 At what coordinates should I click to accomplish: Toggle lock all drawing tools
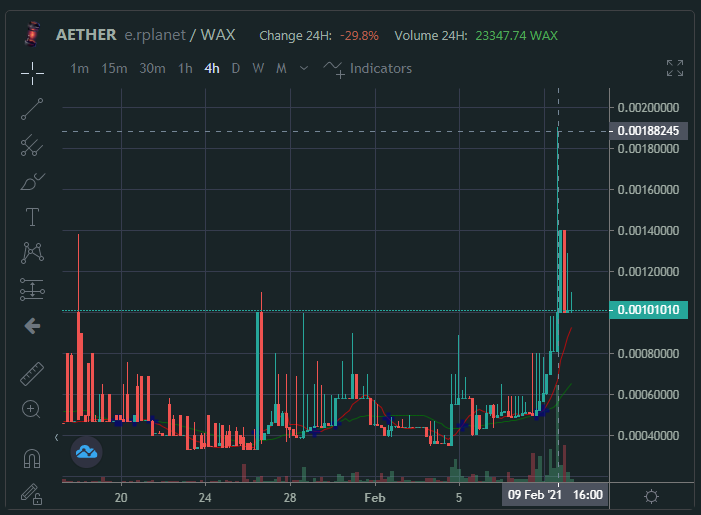[x=31, y=494]
